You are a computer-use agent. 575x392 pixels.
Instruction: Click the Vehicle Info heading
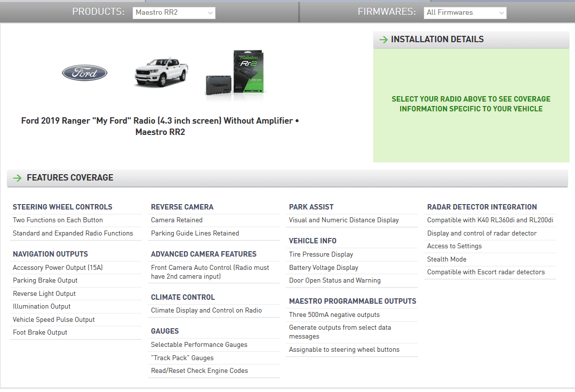312,241
